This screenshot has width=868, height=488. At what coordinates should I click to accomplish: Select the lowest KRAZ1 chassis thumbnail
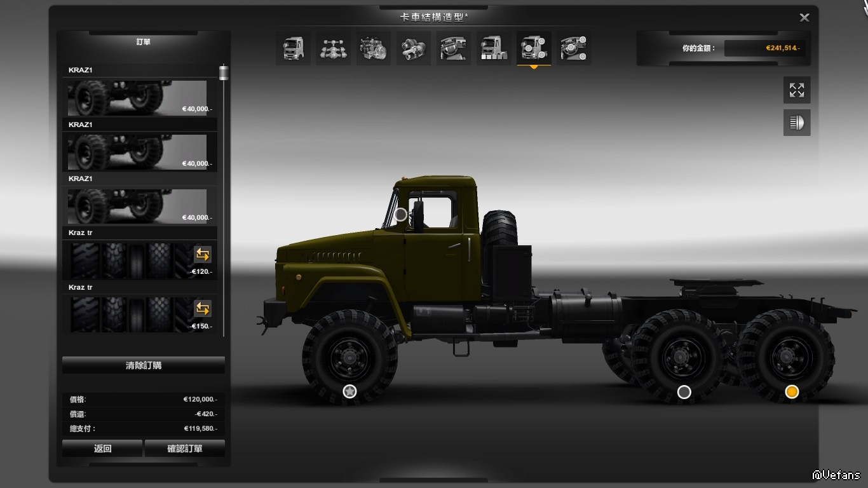click(137, 207)
